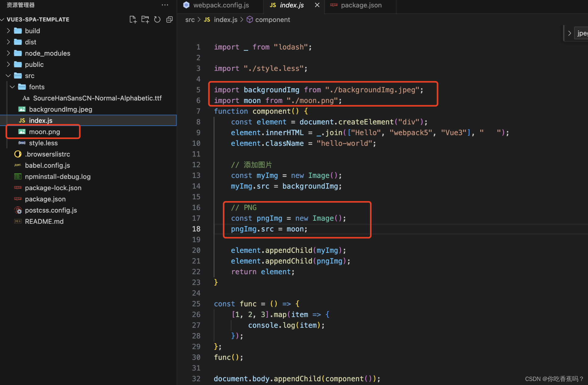Screen dimensions: 588x385
Task: Click on 'console.log(item);' code line
Action: pyautogui.click(x=286, y=325)
